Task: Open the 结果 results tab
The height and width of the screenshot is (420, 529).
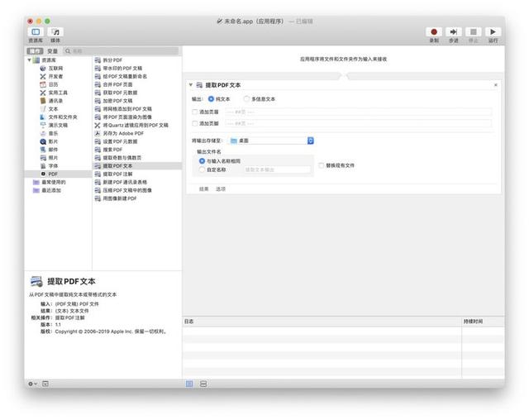Action: (x=204, y=189)
